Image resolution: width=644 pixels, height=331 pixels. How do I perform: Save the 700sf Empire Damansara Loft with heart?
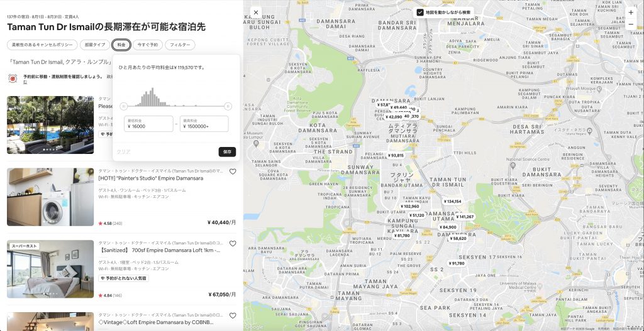click(x=233, y=243)
